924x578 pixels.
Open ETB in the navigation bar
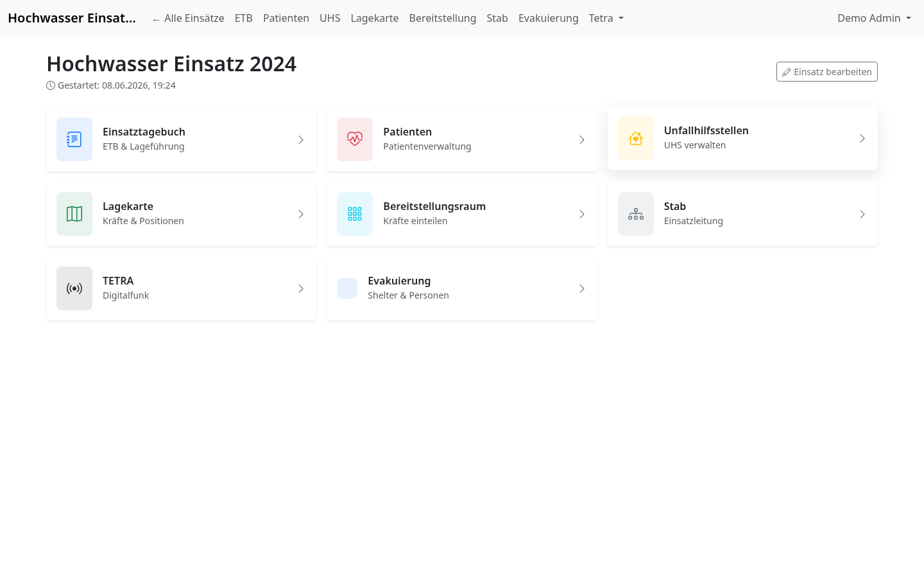tap(244, 18)
